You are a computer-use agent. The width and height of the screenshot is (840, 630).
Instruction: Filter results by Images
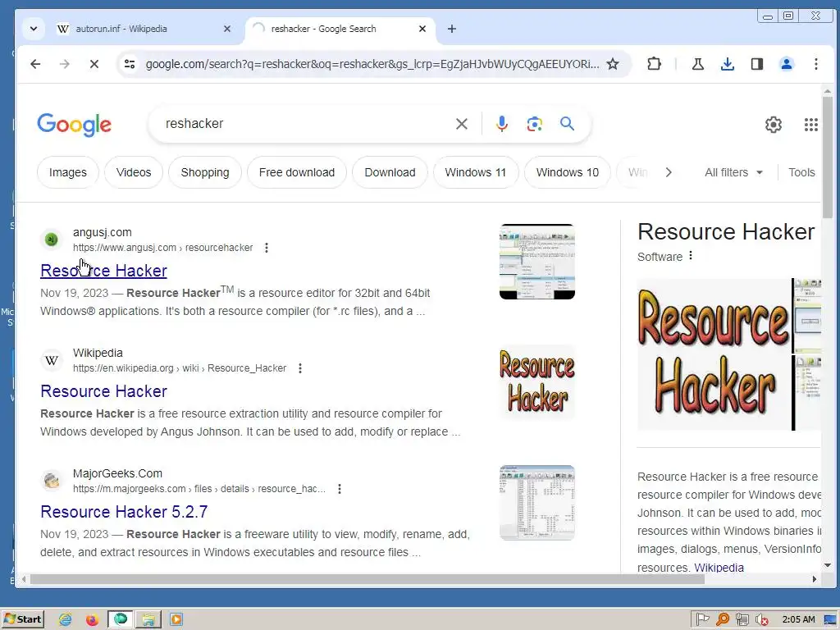coord(67,172)
